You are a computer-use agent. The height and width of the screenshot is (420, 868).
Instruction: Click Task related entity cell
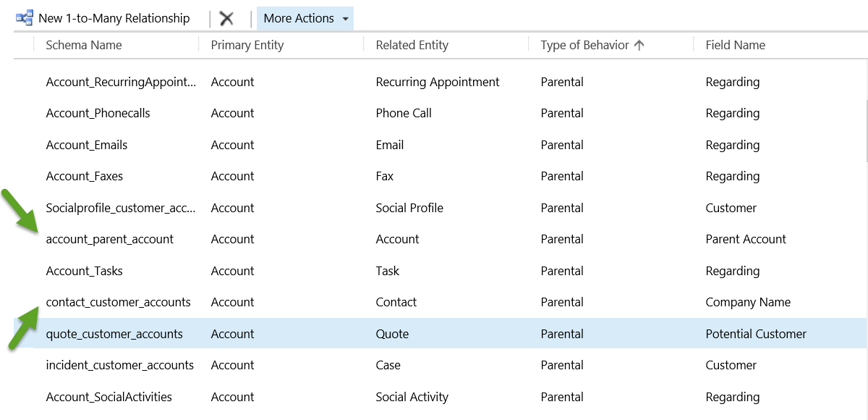pos(388,271)
